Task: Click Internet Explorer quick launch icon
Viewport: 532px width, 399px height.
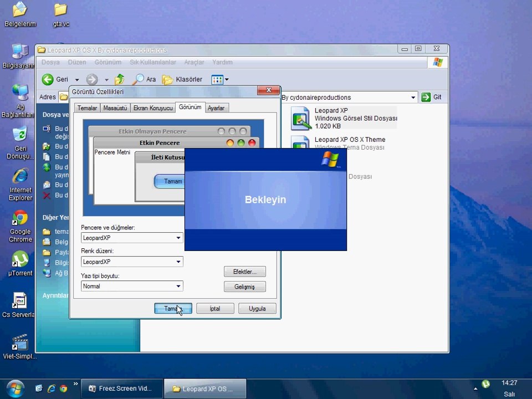Action: 51,388
